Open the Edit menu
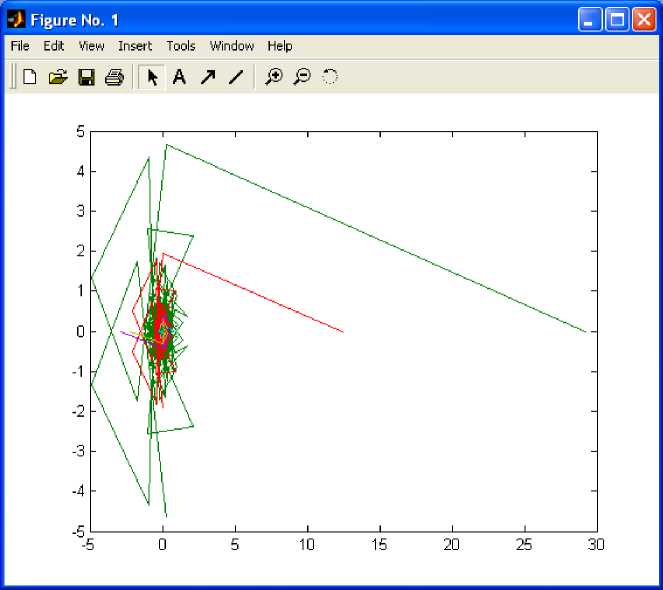The width and height of the screenshot is (663, 590). [x=53, y=46]
